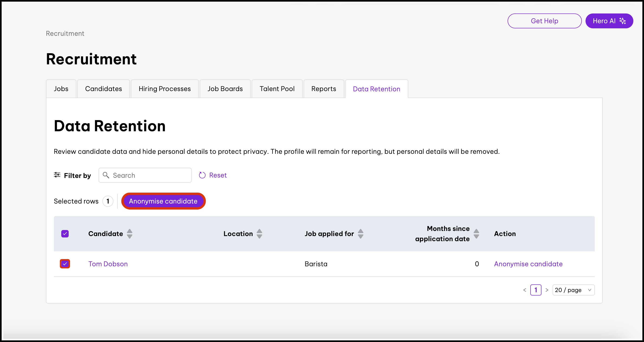The height and width of the screenshot is (342, 644).
Task: Switch to the Candidates tab
Action: (103, 89)
